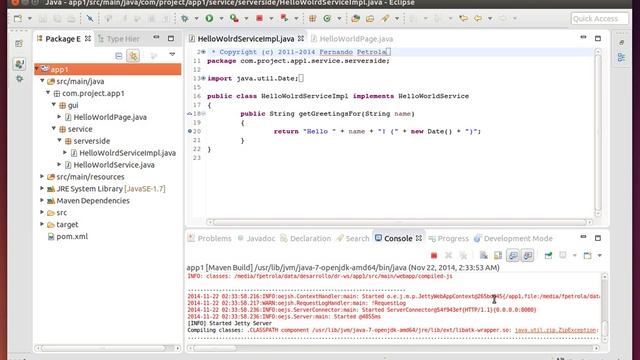Collapse the serverside package
The width and height of the screenshot is (640, 360).
(x=60, y=140)
